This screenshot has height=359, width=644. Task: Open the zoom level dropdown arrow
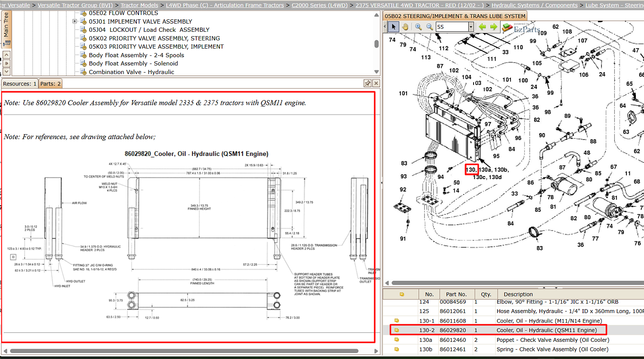coord(471,27)
